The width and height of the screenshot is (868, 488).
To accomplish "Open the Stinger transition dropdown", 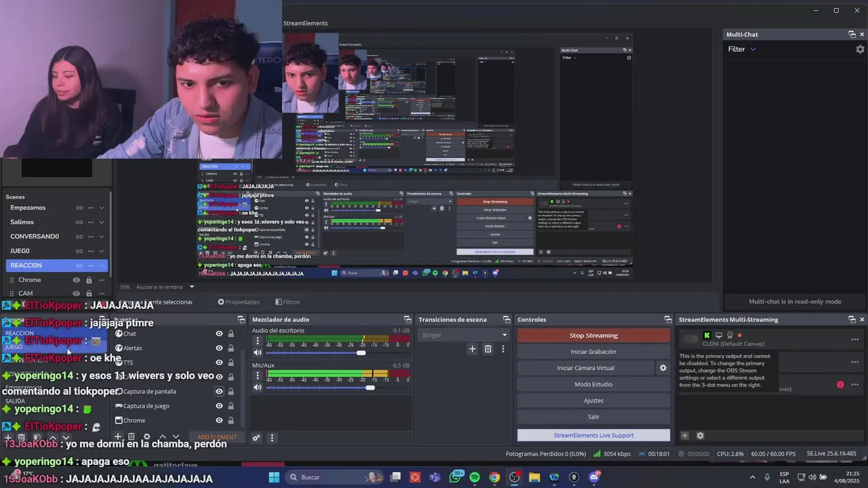I will [x=464, y=335].
